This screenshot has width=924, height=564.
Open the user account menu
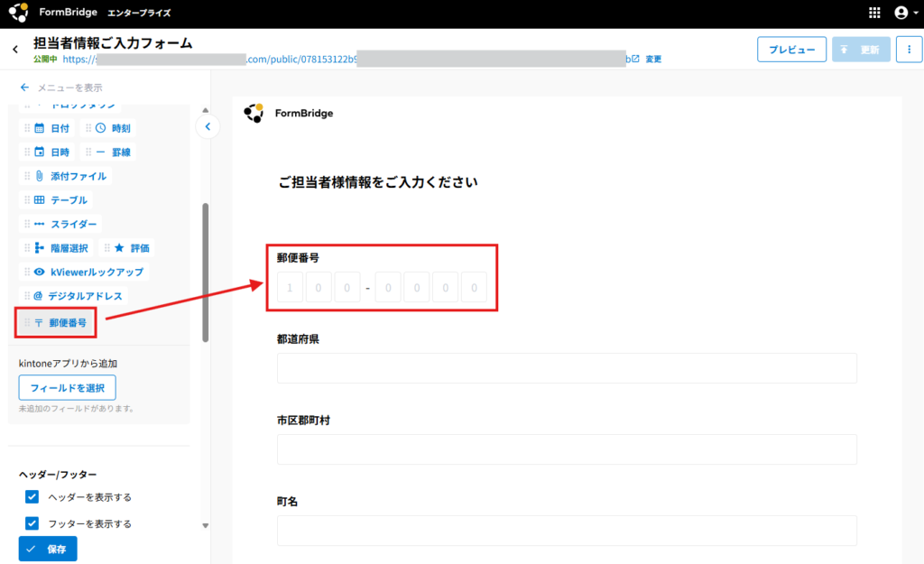tap(902, 13)
